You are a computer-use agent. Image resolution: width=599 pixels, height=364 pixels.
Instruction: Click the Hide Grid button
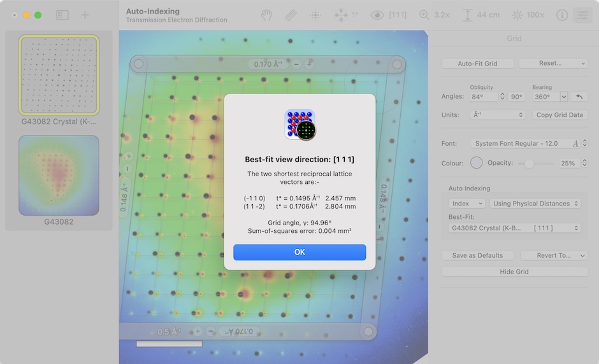pos(514,272)
